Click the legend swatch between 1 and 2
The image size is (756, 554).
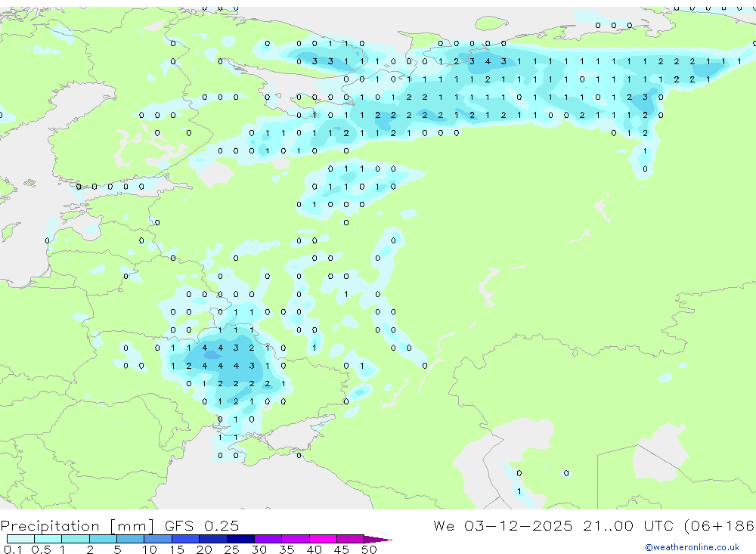click(76, 539)
